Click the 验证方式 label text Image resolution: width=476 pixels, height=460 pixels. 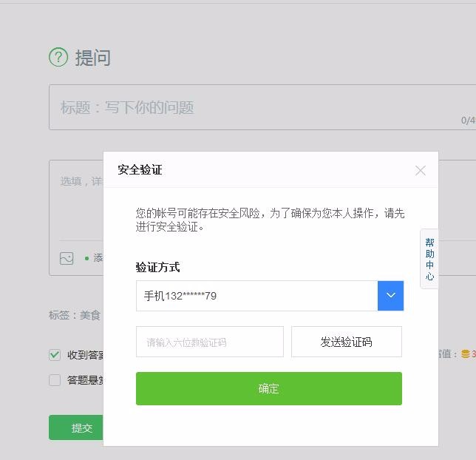(157, 268)
